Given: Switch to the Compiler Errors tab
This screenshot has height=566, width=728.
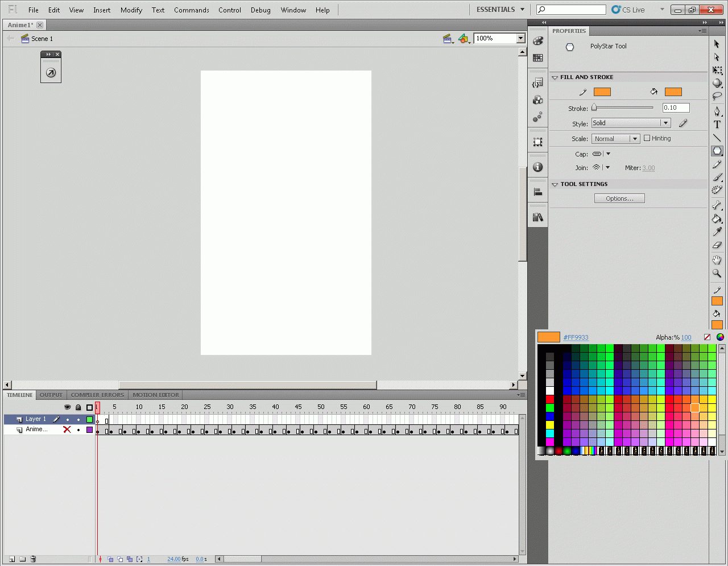Looking at the screenshot, I should click(x=97, y=395).
